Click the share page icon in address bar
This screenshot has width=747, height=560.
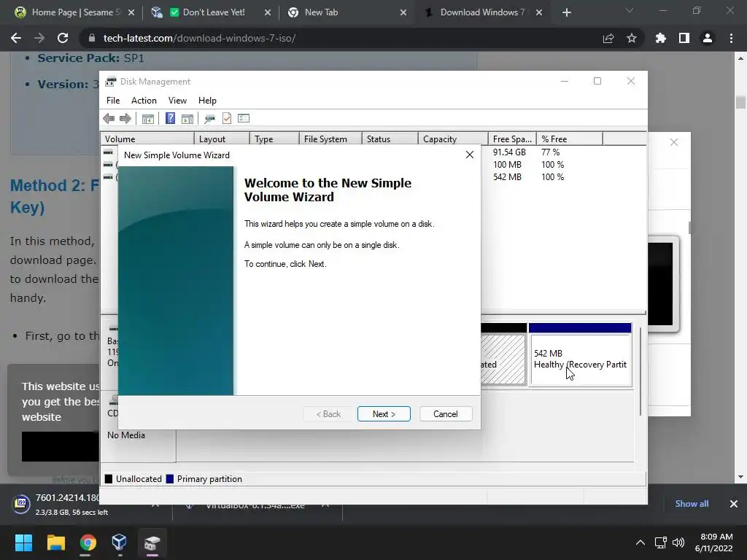(608, 39)
